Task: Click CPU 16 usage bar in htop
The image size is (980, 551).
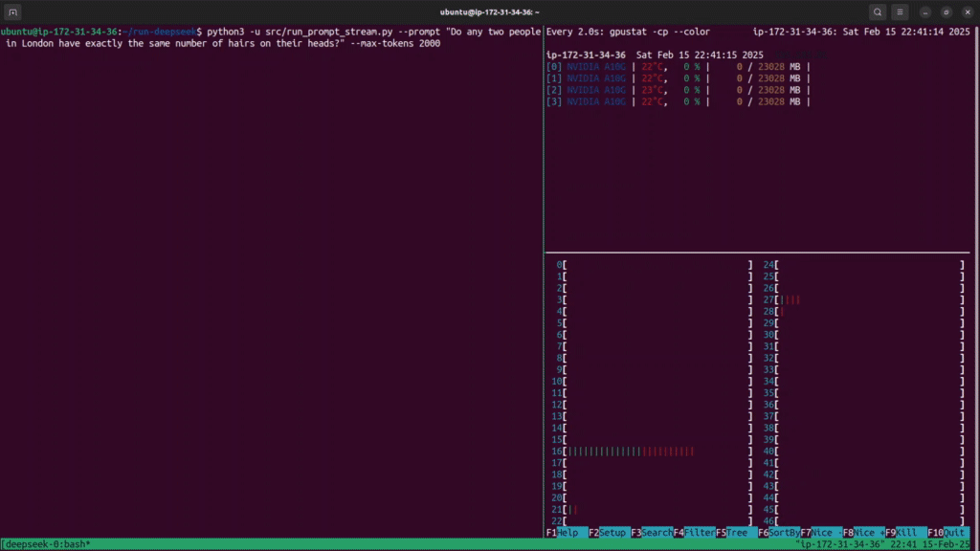Action: (652, 452)
